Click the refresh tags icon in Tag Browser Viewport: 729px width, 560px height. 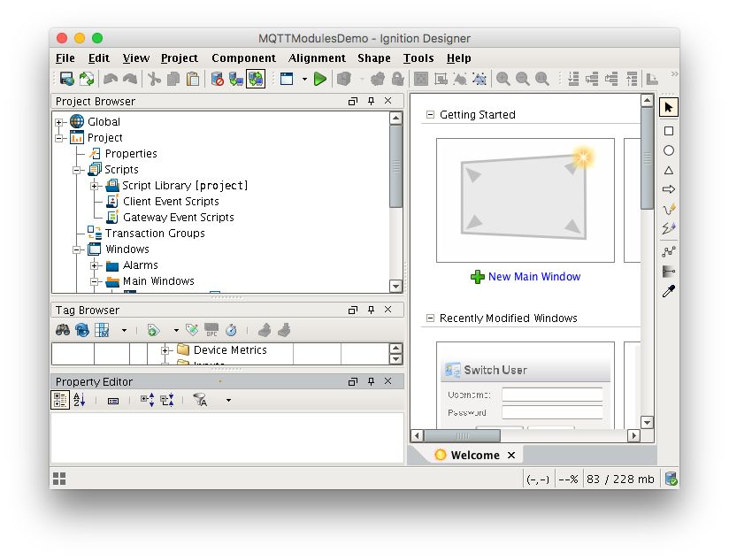coord(82,330)
